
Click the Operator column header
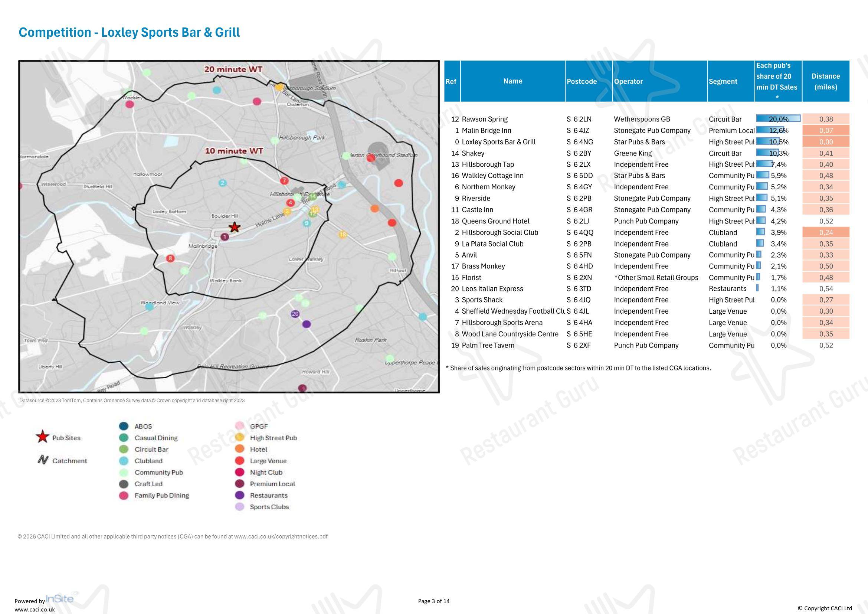coord(660,81)
